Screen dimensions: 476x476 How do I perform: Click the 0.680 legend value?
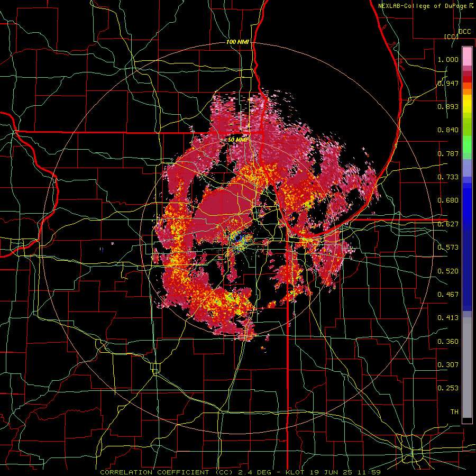click(448, 200)
